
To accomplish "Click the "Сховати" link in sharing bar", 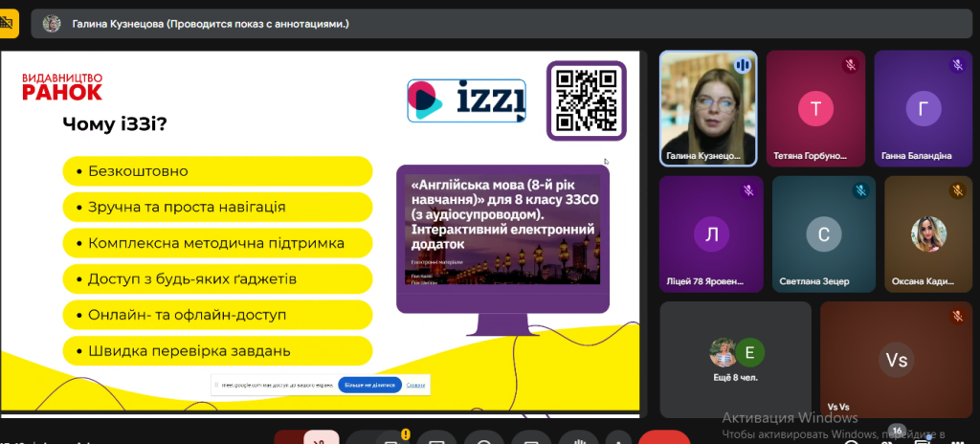I will pos(415,385).
